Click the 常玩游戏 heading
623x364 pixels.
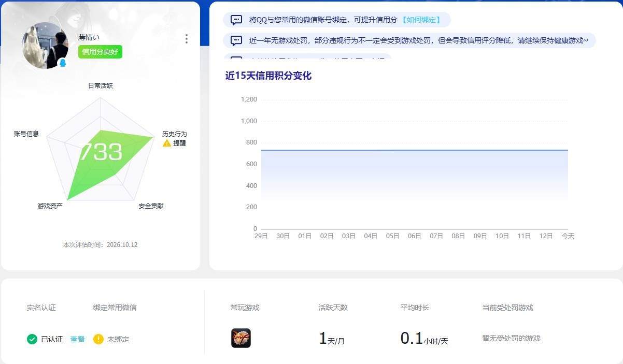(245, 308)
